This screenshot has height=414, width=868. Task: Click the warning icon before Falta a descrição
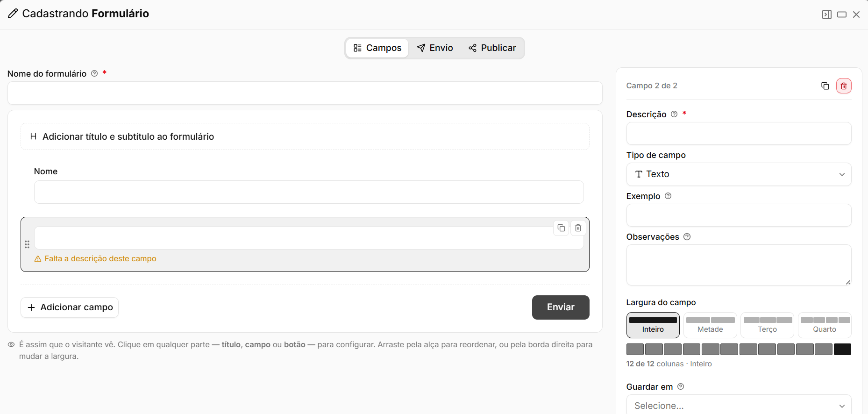pyautogui.click(x=38, y=259)
